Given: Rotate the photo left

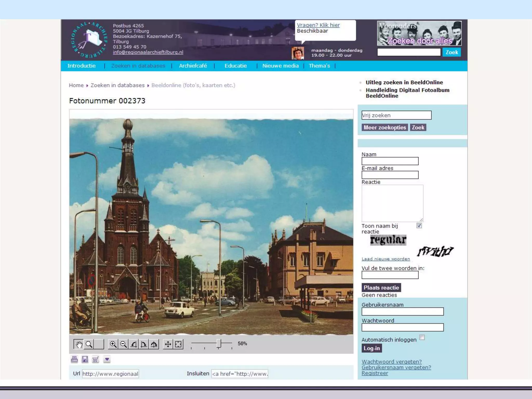Looking at the screenshot, I should click(x=134, y=344).
